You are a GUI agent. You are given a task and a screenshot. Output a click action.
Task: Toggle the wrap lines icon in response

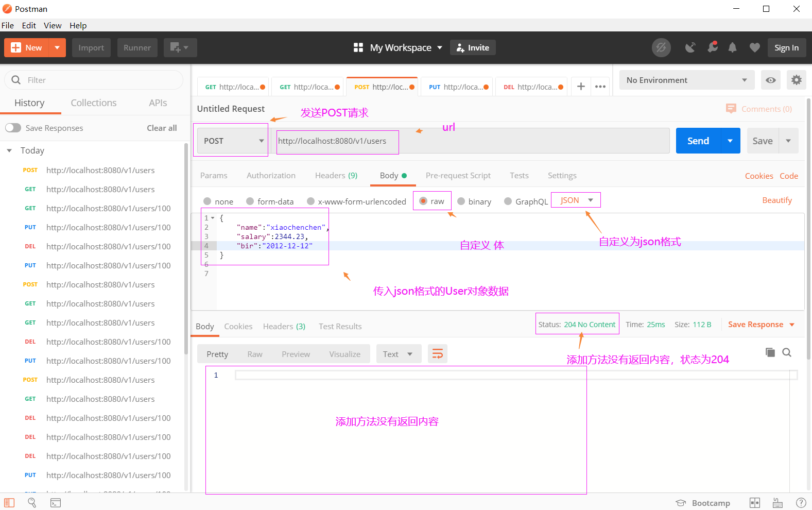coord(437,354)
